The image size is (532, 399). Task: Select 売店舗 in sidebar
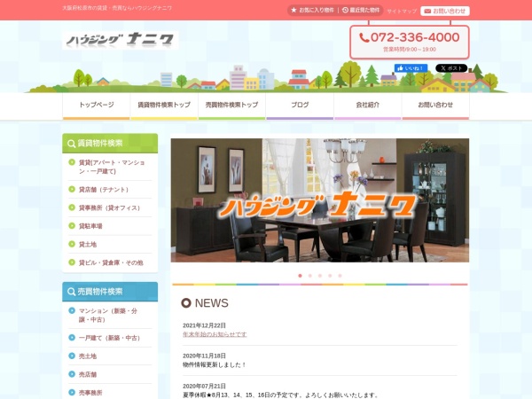tap(88, 374)
